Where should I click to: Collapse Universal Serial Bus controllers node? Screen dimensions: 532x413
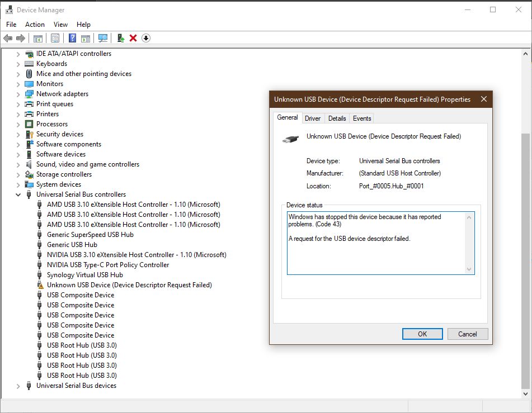pyautogui.click(x=18, y=194)
